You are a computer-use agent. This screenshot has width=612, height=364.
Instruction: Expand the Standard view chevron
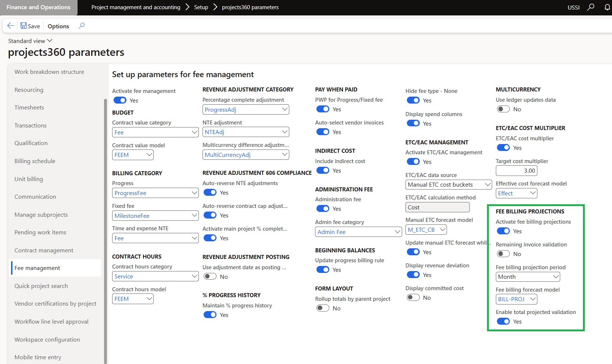click(x=50, y=41)
